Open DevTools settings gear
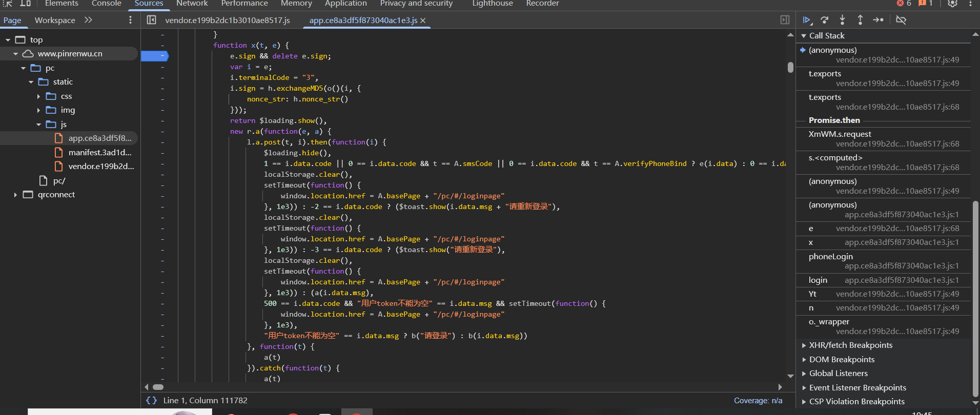The height and width of the screenshot is (415, 980). 952,4
